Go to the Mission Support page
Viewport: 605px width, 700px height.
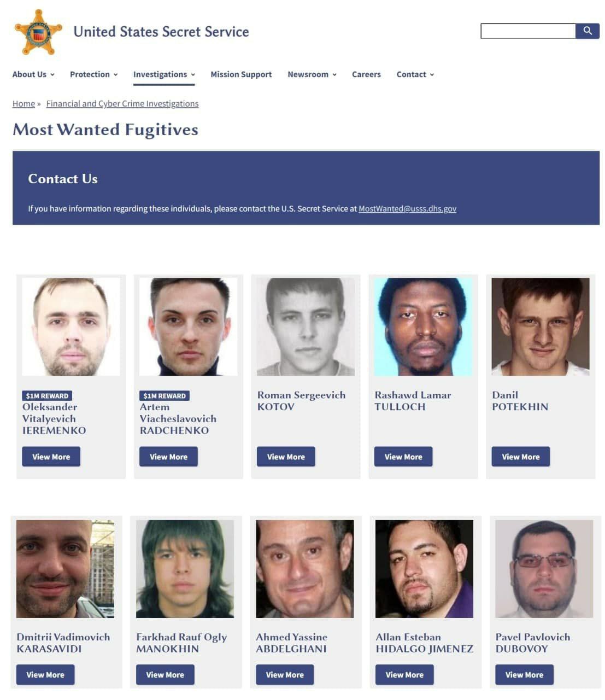[241, 74]
